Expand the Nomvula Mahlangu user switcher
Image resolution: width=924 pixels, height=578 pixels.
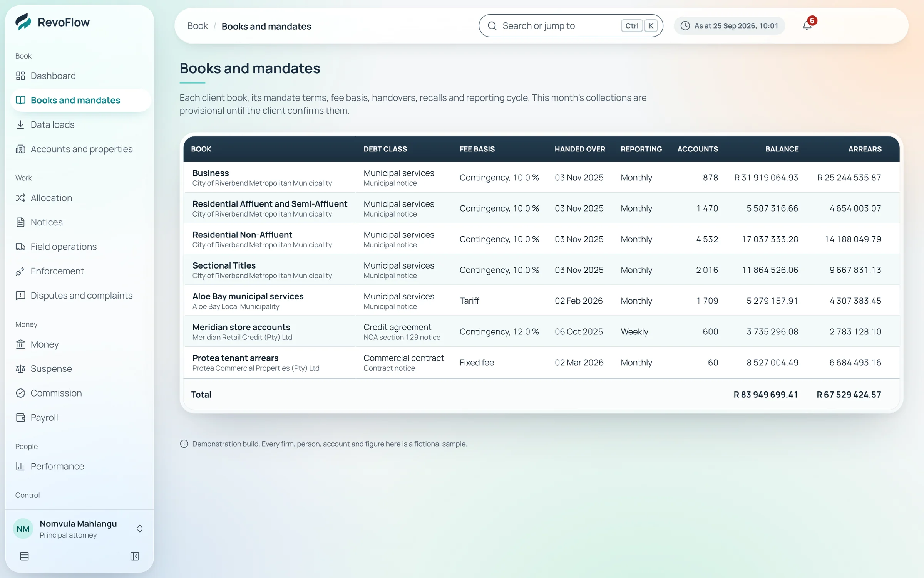click(x=140, y=529)
